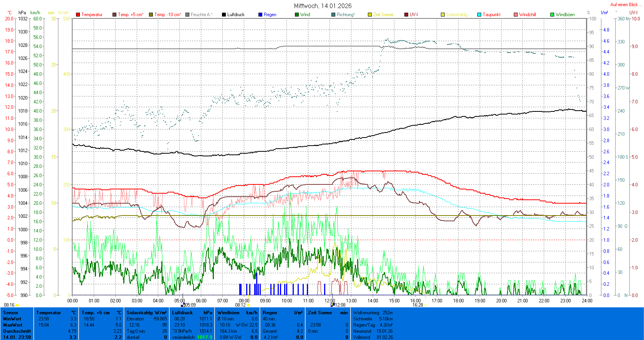
Task: Toggle the Richtung* series label
Action: [346, 15]
